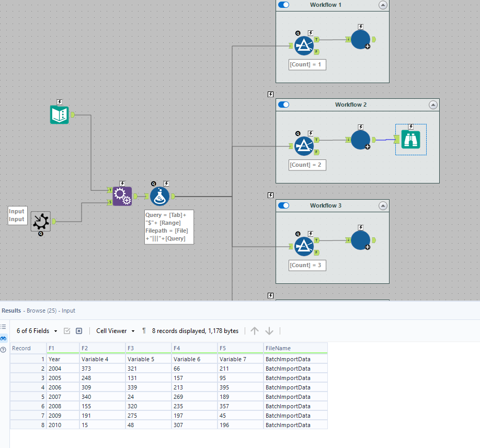Select the blue circle tool in Workflow 3
Viewport: 480px width, 448px height.
coord(361,240)
